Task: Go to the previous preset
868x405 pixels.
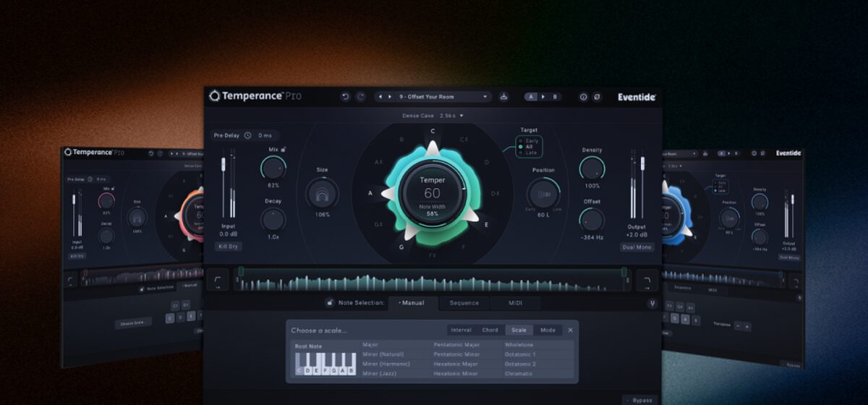Action: tap(380, 96)
